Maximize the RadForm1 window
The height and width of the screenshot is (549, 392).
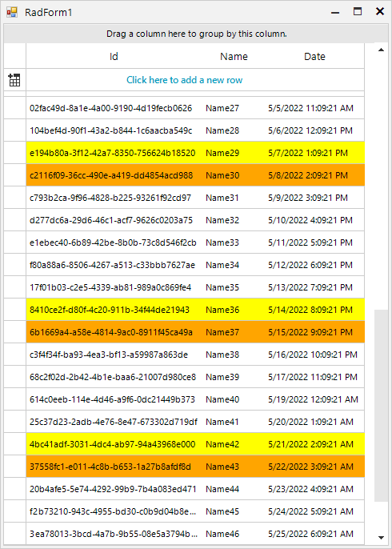point(358,12)
